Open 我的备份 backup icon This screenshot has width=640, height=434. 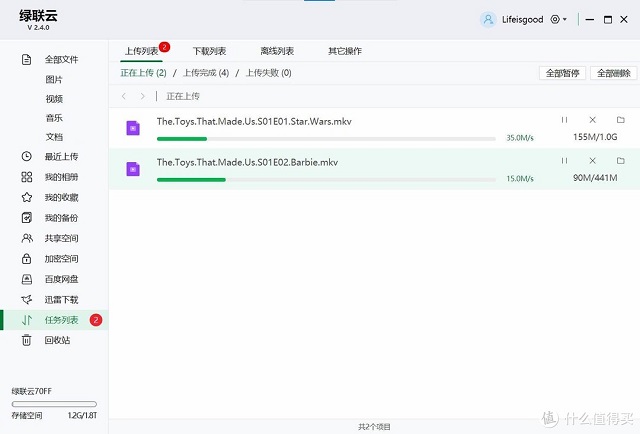pos(27,218)
